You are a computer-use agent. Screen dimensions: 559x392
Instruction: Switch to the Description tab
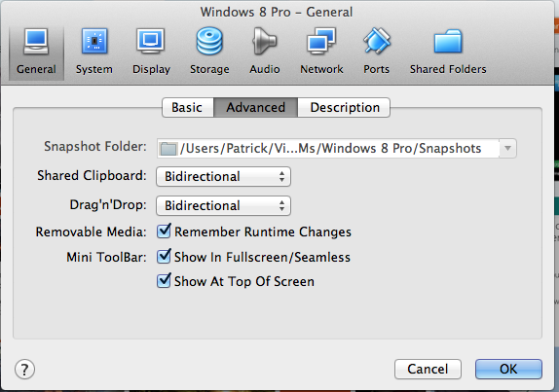point(344,108)
